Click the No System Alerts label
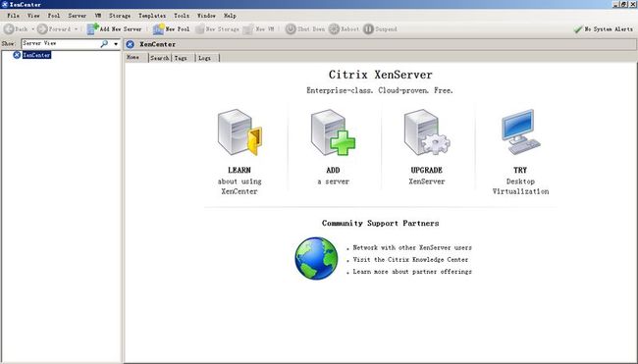The image size is (638, 364). pos(609,29)
